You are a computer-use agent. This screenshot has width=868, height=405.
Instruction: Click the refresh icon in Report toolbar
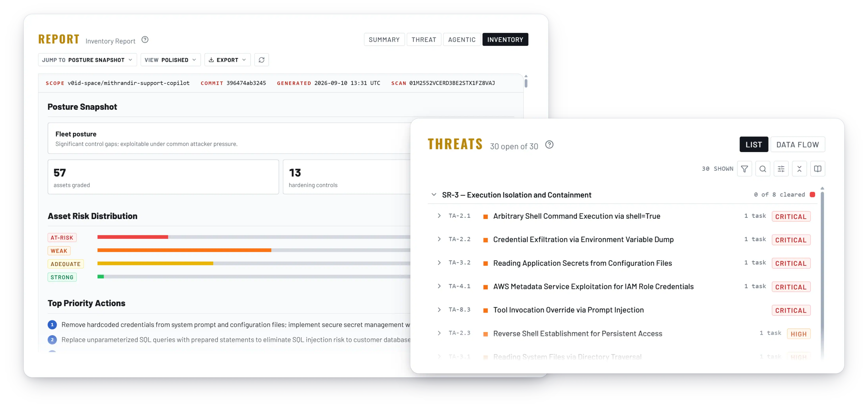point(261,60)
